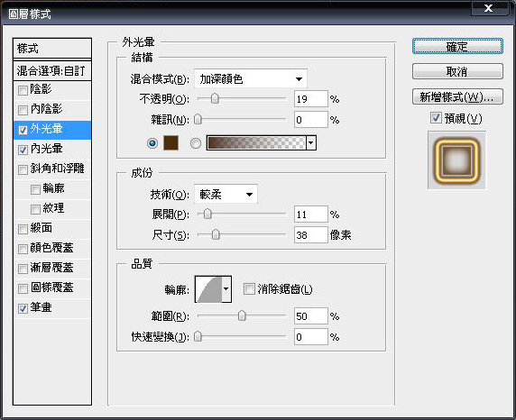Click the range field showing 50
The image size is (516, 420).
311,316
